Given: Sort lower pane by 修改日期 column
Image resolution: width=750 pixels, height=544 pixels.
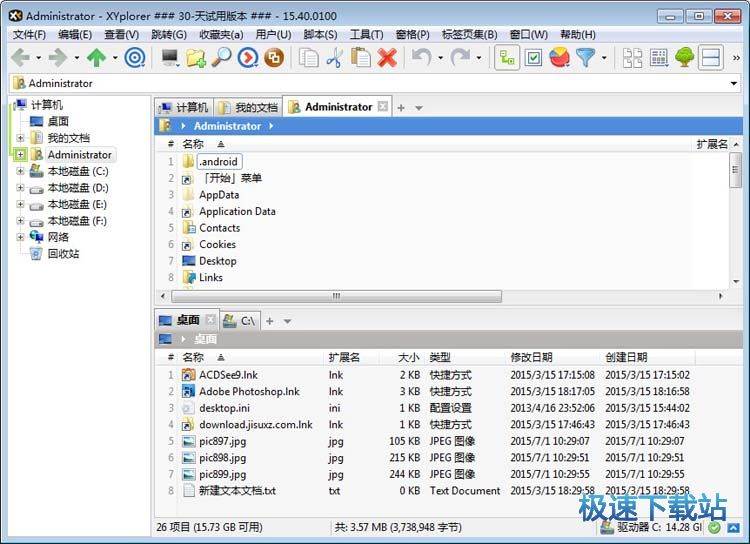Looking at the screenshot, I should (x=531, y=357).
